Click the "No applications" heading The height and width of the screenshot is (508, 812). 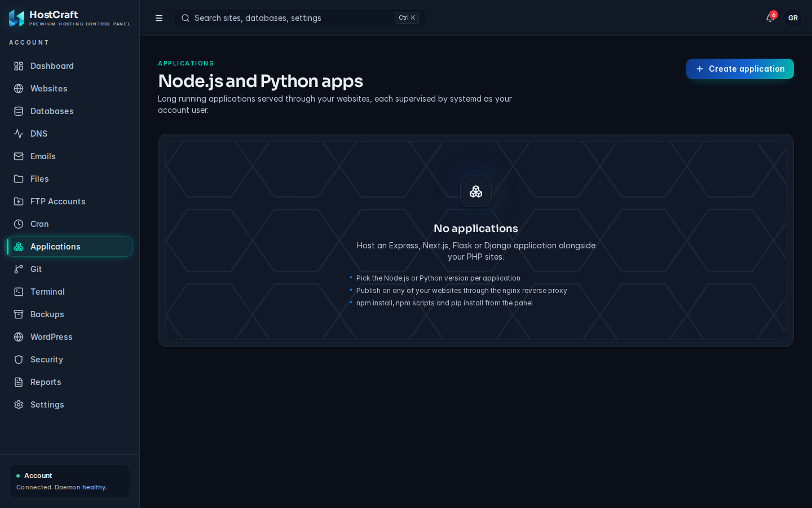(x=476, y=229)
